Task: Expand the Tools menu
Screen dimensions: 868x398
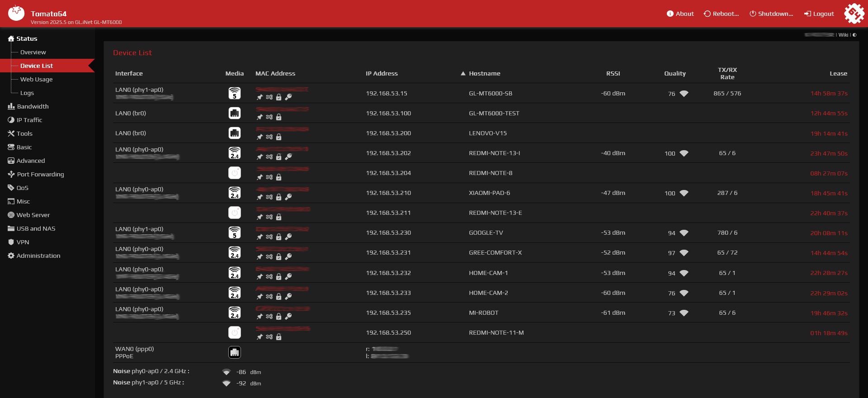Action: click(20, 133)
